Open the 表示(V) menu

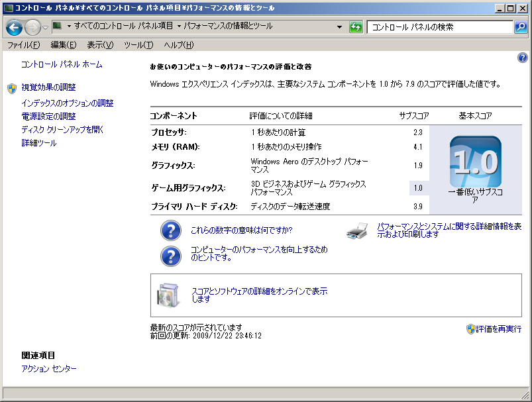(x=100, y=45)
